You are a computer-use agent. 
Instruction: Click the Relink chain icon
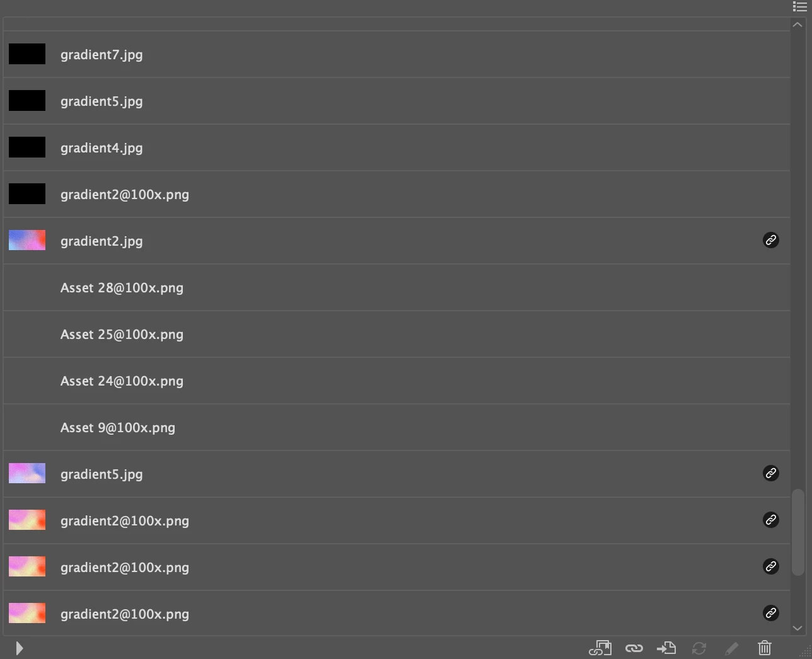(634, 648)
